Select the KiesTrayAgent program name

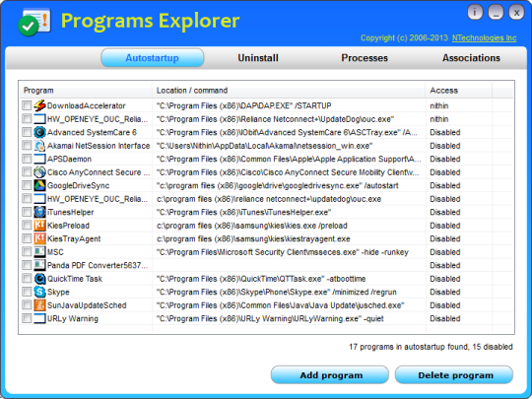point(74,238)
